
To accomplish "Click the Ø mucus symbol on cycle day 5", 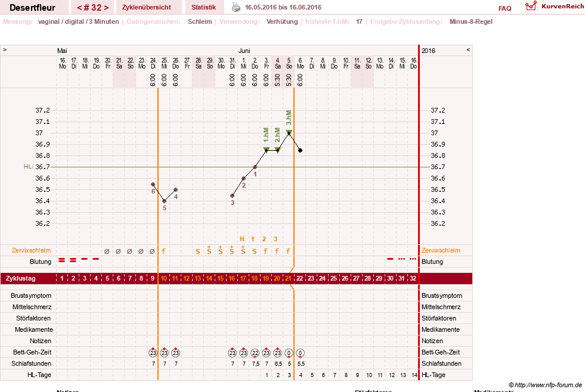I will [x=107, y=251].
